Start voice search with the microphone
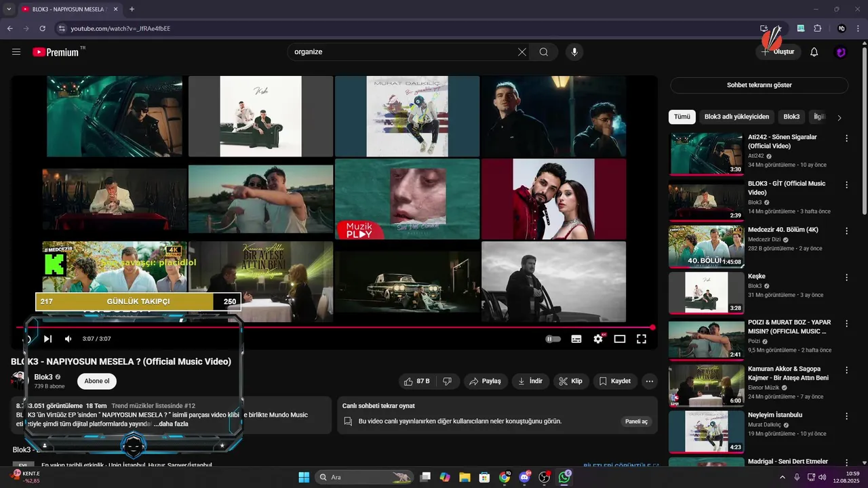 [x=574, y=52]
